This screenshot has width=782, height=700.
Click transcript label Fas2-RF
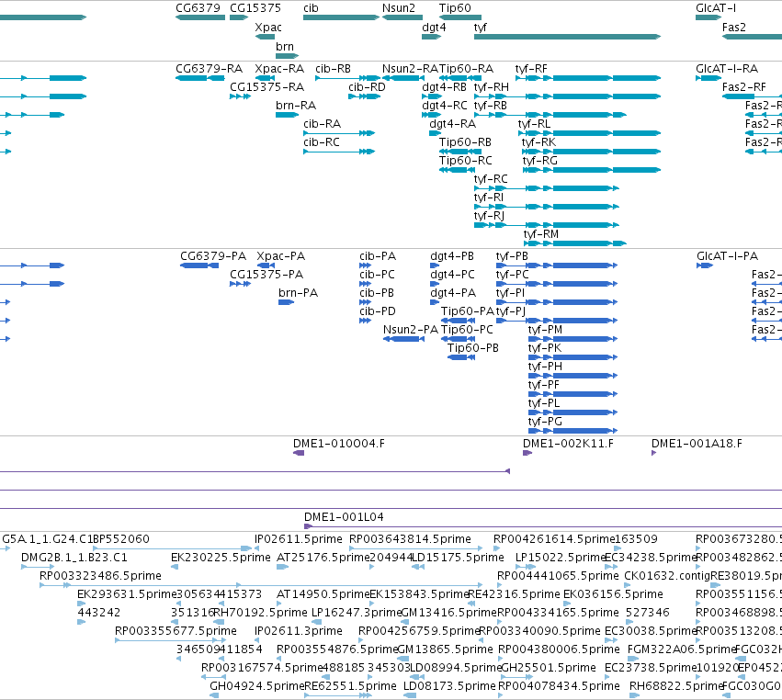tap(743, 87)
